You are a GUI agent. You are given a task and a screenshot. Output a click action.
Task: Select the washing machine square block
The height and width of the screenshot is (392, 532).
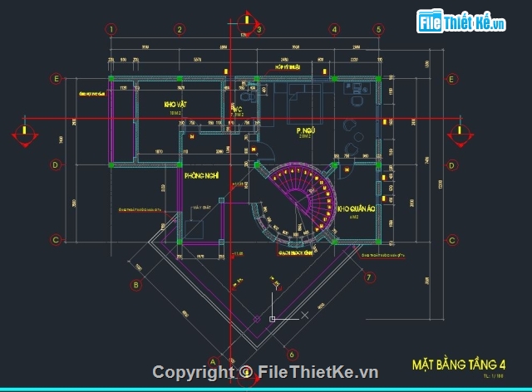point(194,230)
